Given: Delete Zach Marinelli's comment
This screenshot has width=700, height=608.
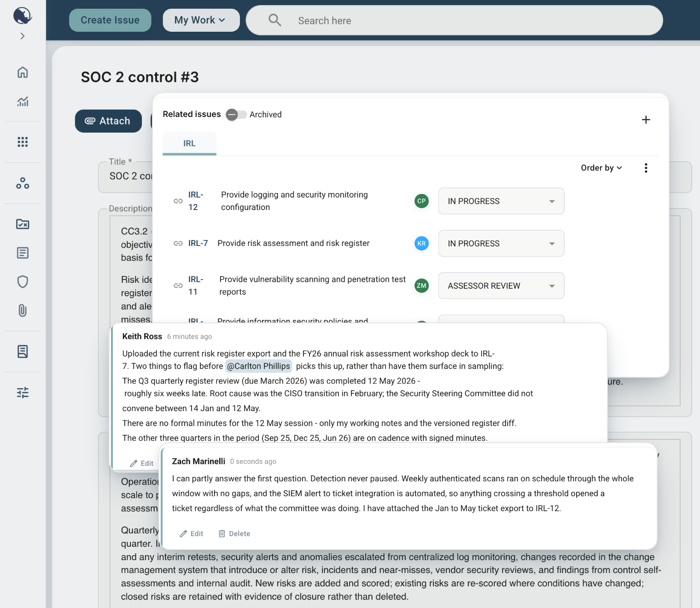Looking at the screenshot, I should click(234, 534).
